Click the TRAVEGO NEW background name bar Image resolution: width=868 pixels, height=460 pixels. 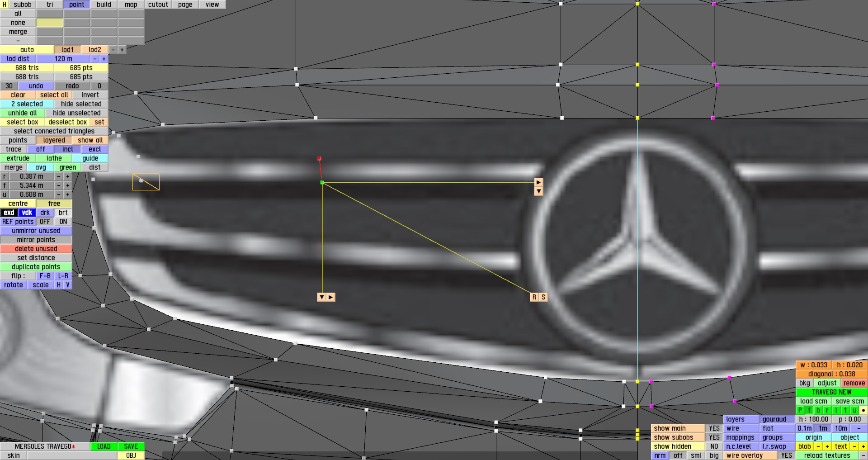click(x=832, y=392)
